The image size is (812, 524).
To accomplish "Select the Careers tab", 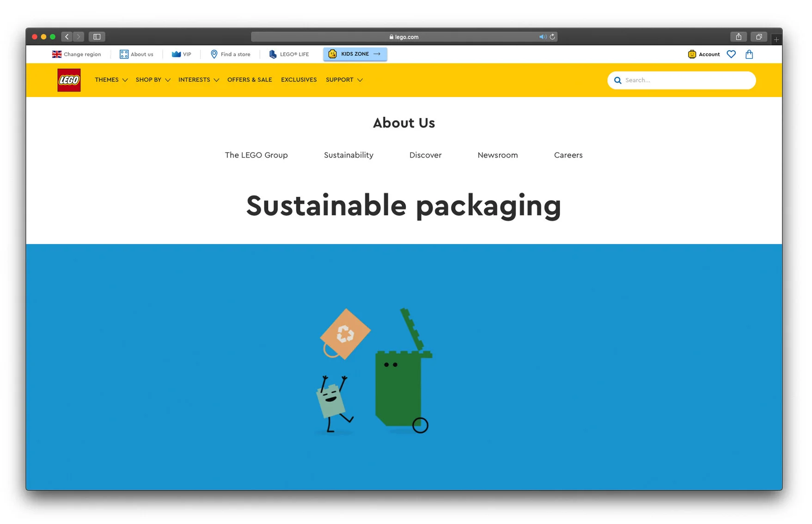I will coord(568,155).
